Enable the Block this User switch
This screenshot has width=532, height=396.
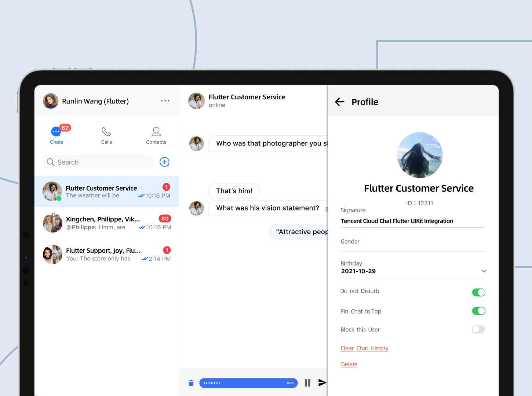[x=478, y=329]
